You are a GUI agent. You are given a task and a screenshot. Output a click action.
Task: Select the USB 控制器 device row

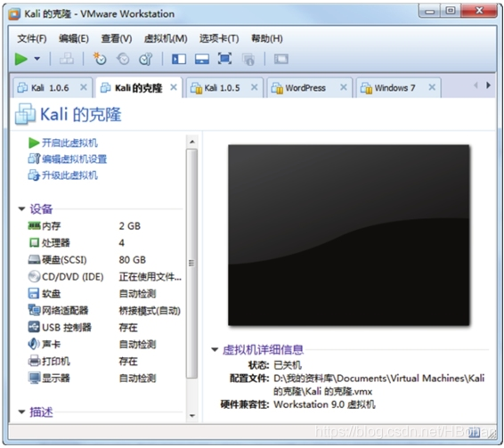(x=104, y=328)
